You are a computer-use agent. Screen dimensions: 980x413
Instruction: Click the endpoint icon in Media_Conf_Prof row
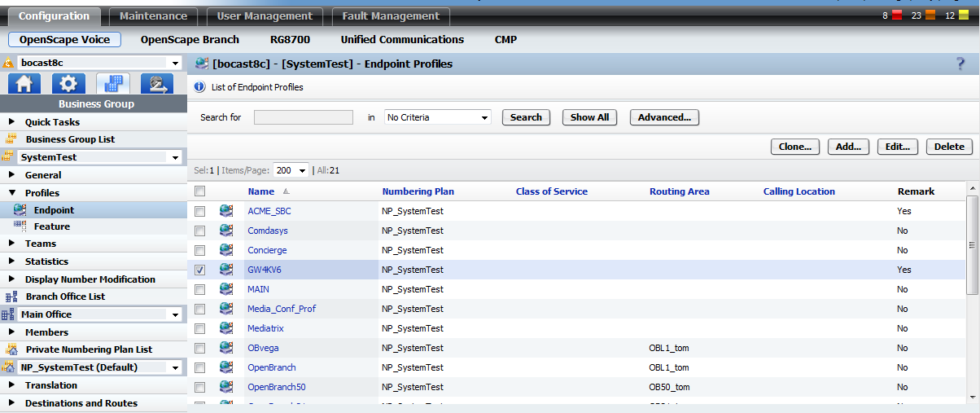(x=225, y=309)
